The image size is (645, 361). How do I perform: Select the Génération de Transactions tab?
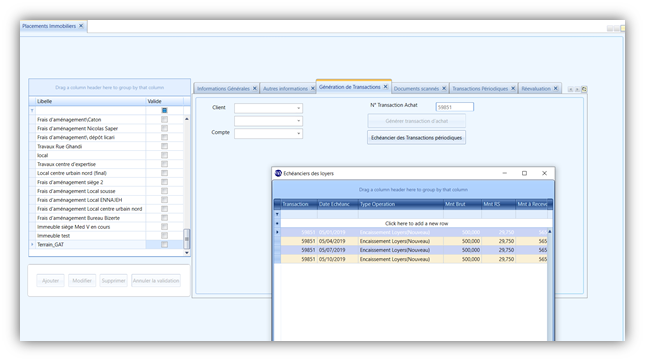pos(349,87)
